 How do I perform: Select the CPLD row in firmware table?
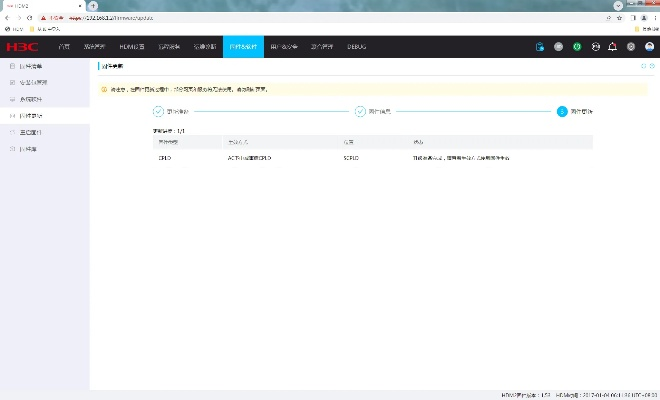pyautogui.click(x=370, y=158)
